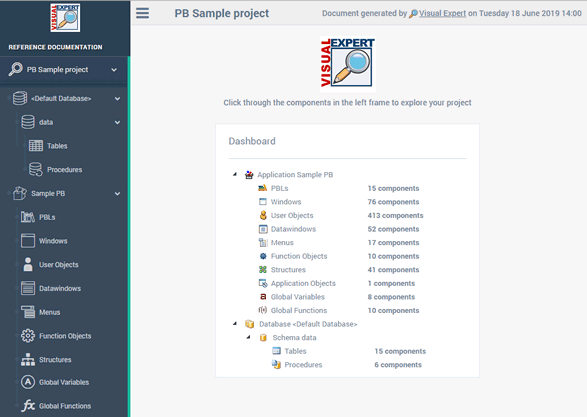
Task: Click the dashboard Windows icon
Action: (263, 201)
